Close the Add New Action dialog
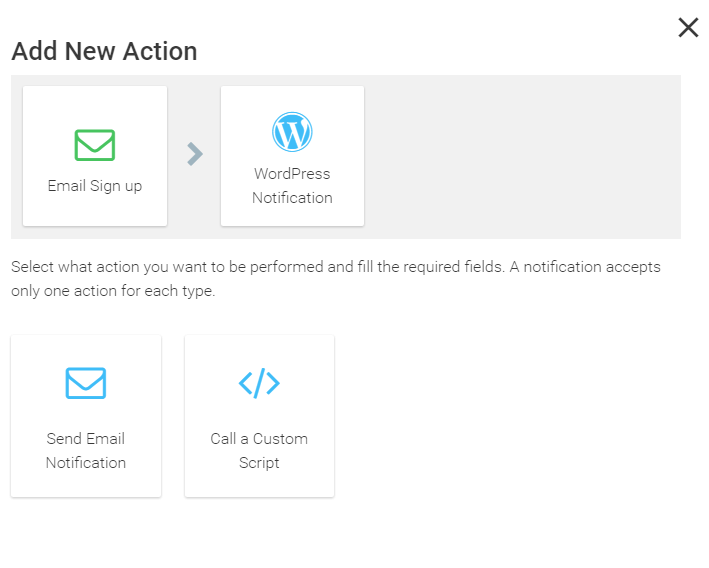 point(688,28)
